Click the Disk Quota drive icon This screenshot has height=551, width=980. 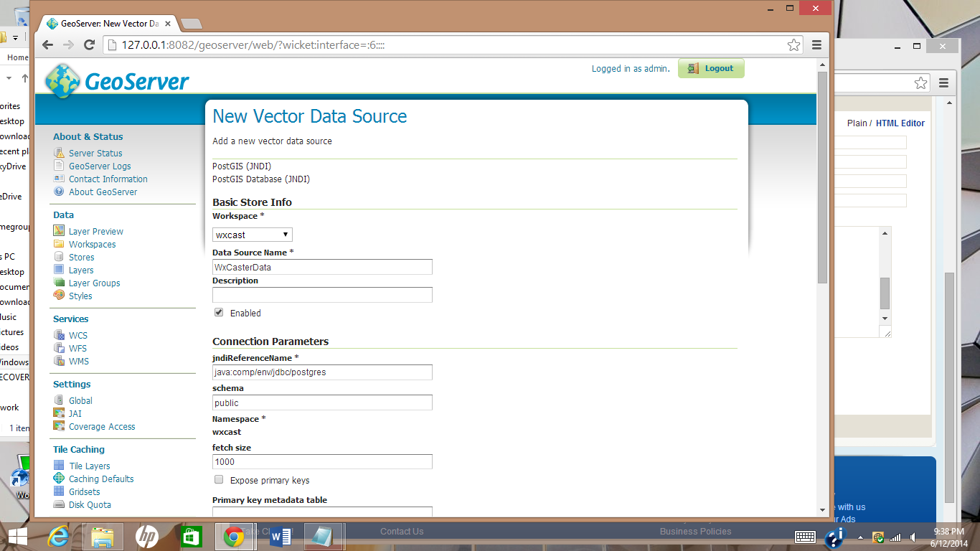coord(59,504)
